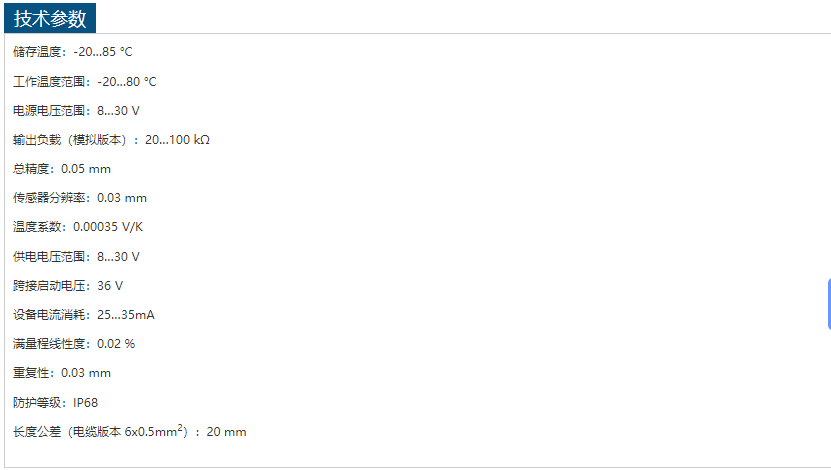Screen dimensions: 831x470
Task: Select the 20...100 kΩ value
Action: click(x=177, y=140)
